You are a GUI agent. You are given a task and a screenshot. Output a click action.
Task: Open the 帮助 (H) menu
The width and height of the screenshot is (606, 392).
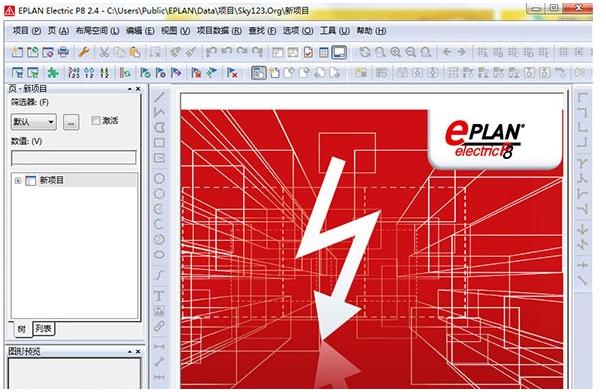[x=371, y=31]
